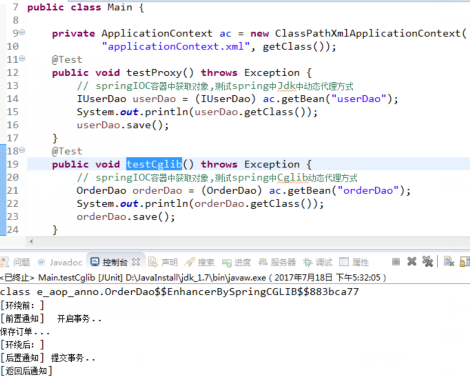Click the testProxy method name
This screenshot has width=470, height=384.
(x=154, y=73)
